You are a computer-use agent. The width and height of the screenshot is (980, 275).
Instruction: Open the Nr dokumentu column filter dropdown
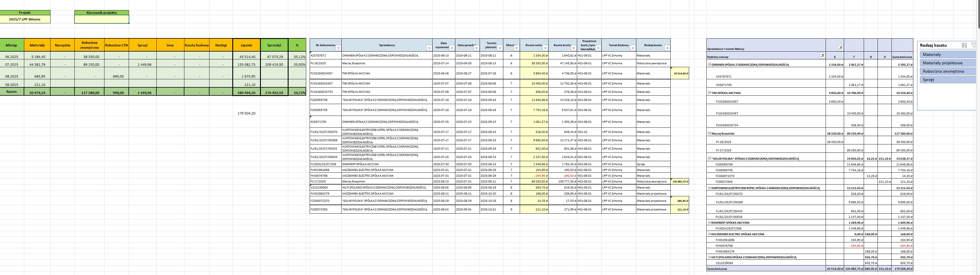(x=338, y=48)
